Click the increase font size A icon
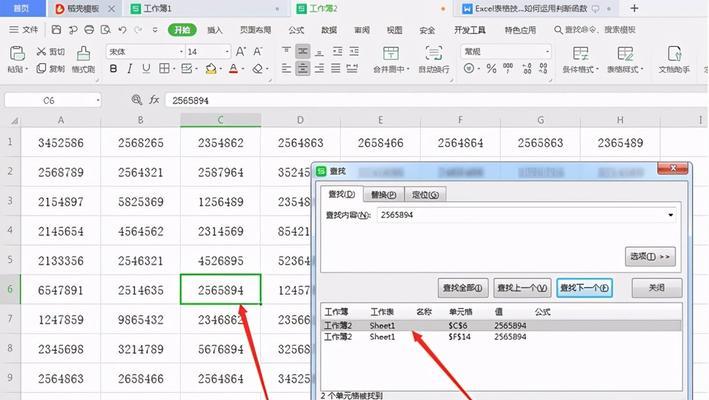The width and height of the screenshot is (709, 400). coord(241,52)
